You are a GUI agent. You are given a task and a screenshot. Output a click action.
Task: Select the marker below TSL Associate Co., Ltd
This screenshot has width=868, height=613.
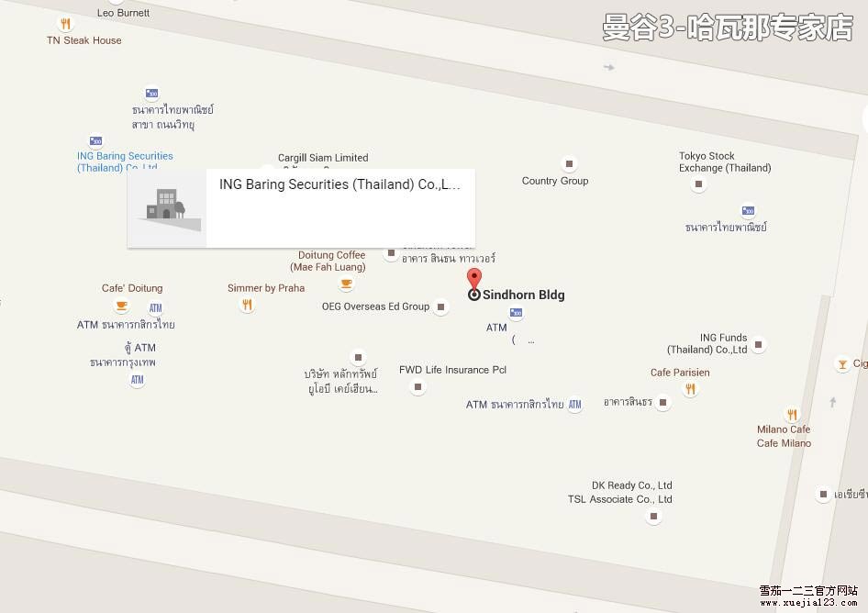(653, 516)
